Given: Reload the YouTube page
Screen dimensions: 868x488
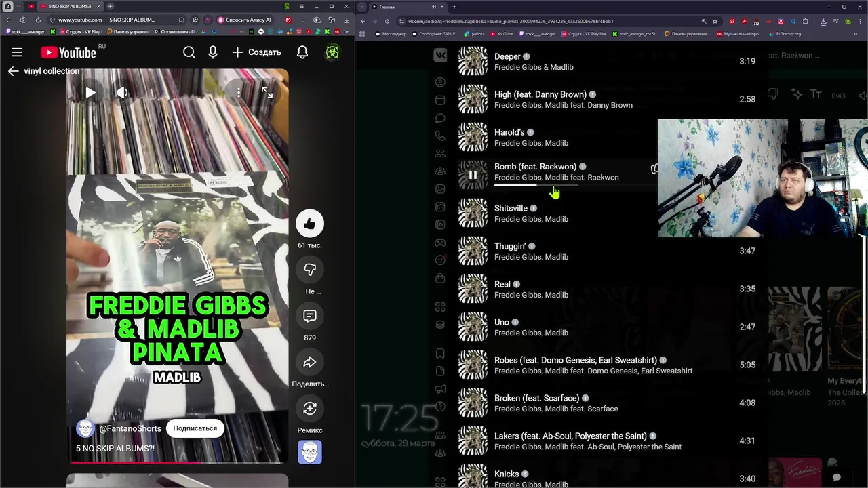Looking at the screenshot, I should [37, 20].
